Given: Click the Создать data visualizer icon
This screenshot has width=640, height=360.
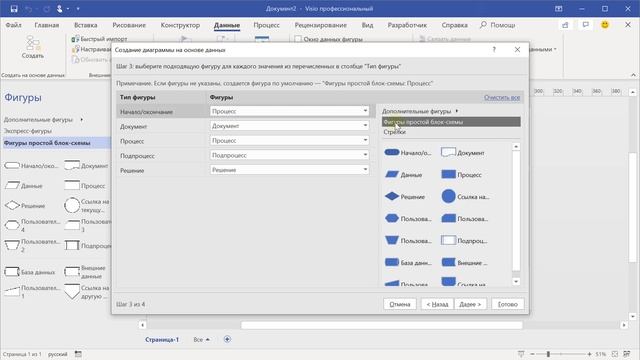Looking at the screenshot, I should click(x=33, y=47).
